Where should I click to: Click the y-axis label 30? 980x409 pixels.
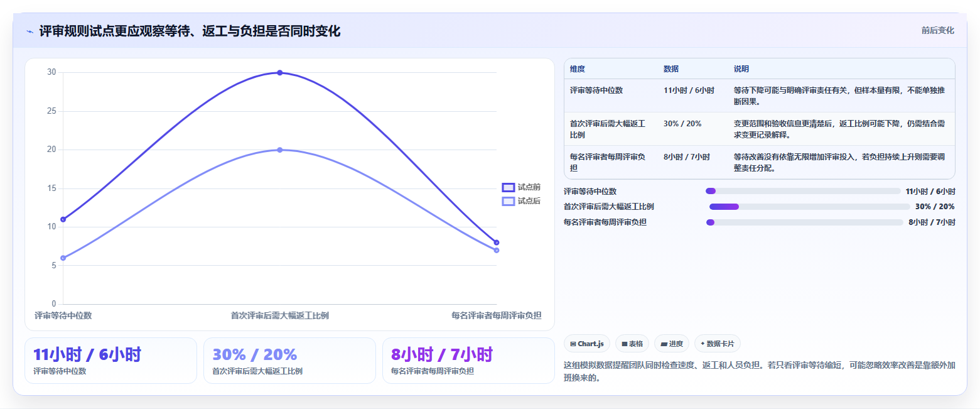click(x=51, y=73)
